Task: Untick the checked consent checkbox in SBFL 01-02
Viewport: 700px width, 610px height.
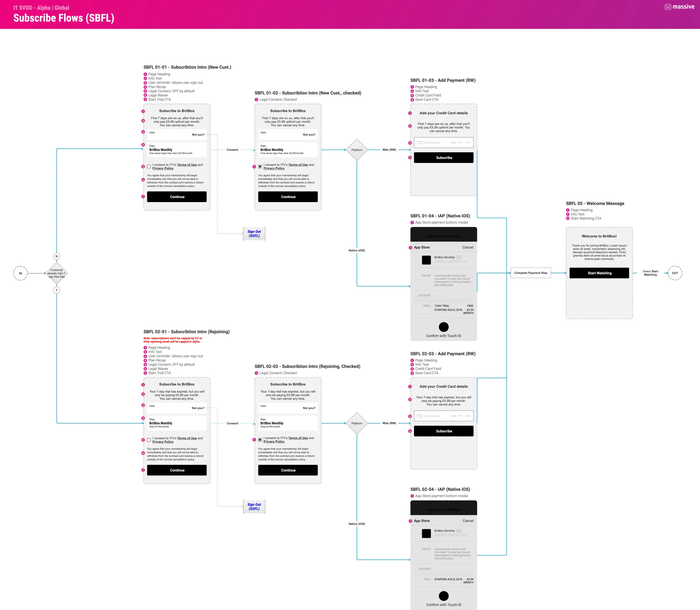Action: (x=260, y=166)
